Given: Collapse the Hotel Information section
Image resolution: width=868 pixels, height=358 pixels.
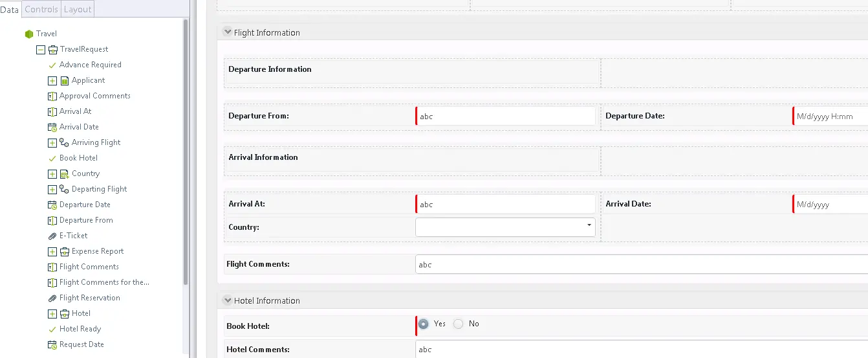Looking at the screenshot, I should [227, 300].
